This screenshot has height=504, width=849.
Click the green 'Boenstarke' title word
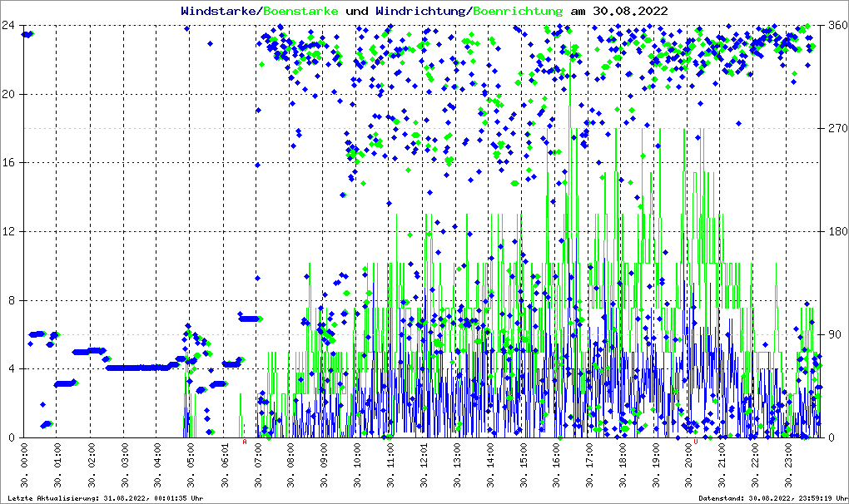[300, 11]
